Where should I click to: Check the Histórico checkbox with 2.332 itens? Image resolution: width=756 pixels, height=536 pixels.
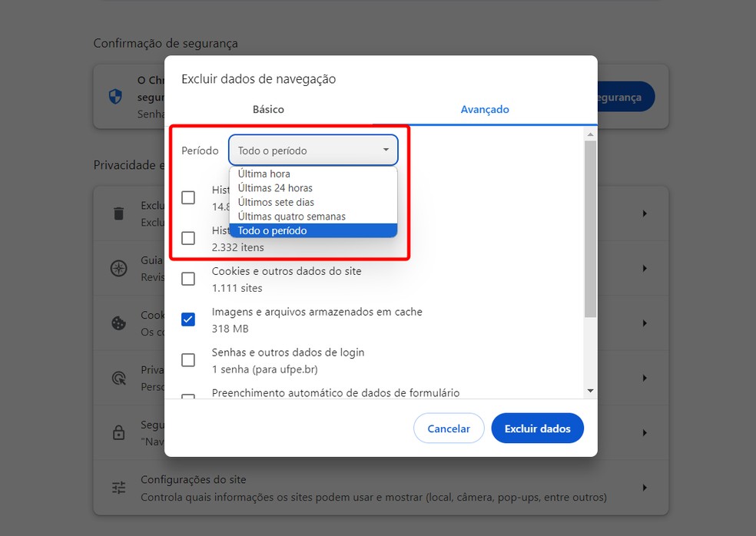(187, 238)
